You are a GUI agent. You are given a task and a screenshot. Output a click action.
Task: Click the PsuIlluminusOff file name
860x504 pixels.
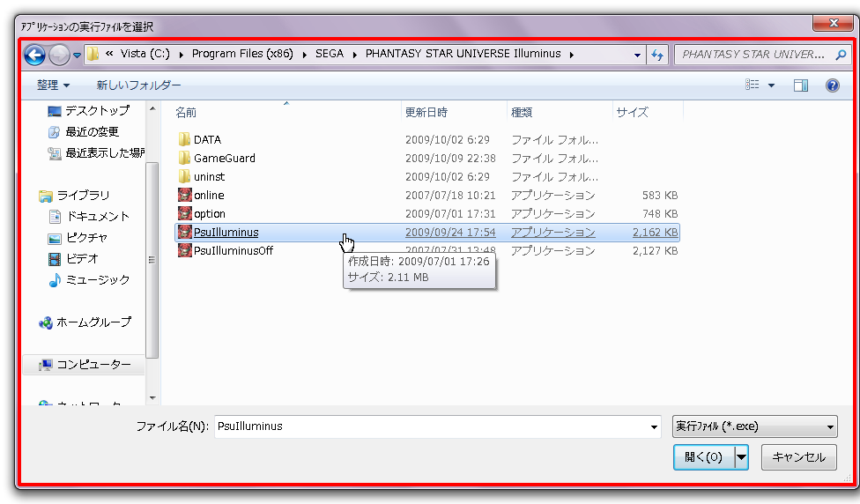(x=234, y=250)
